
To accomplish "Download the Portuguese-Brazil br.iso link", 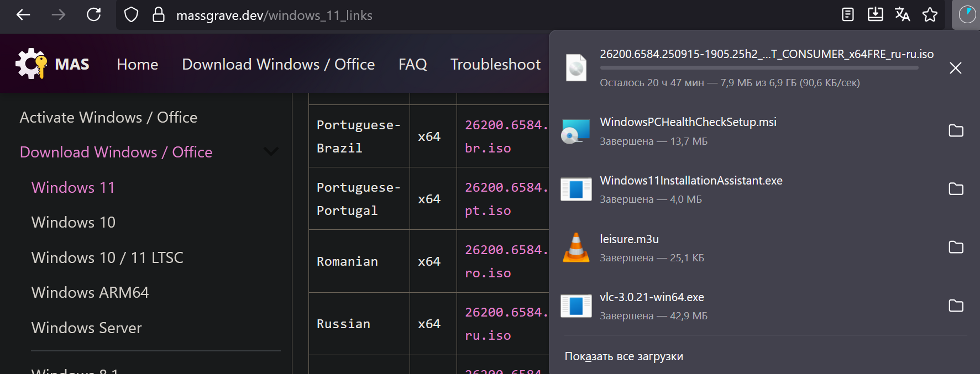I will tap(506, 136).
